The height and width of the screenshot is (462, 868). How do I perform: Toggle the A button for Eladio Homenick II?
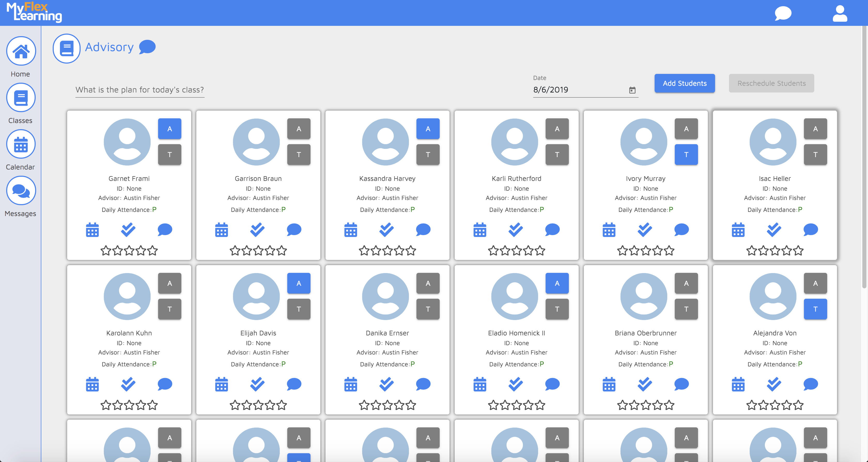click(x=557, y=283)
